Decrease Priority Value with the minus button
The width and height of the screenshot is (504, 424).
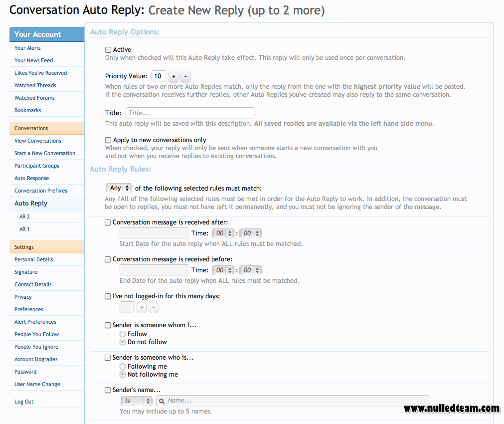pyautogui.click(x=185, y=76)
